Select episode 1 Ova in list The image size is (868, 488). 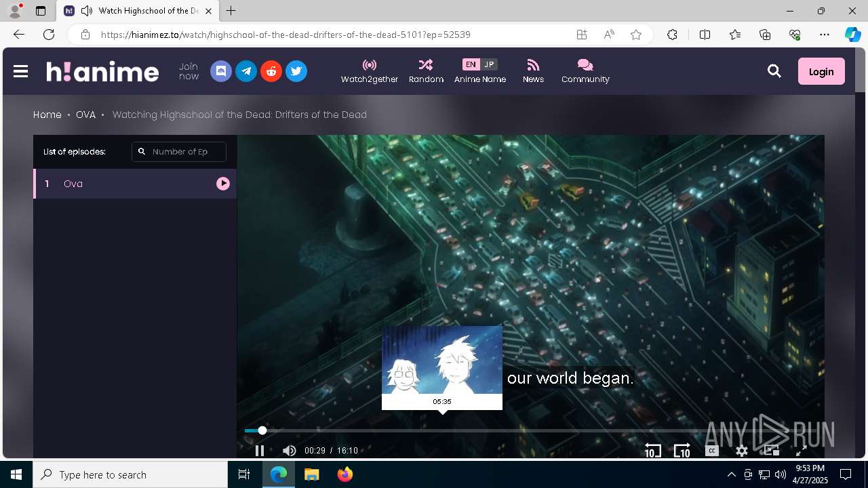tap(135, 184)
